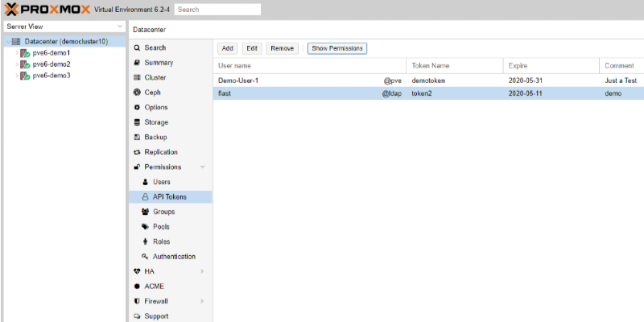Click the Show Permissions button

336,48
